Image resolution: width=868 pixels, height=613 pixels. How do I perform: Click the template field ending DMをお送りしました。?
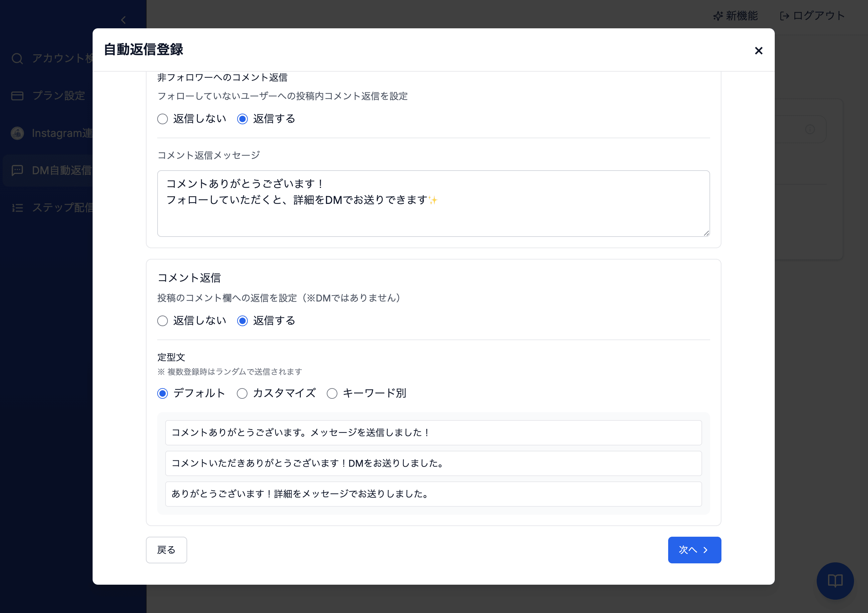coord(434,463)
